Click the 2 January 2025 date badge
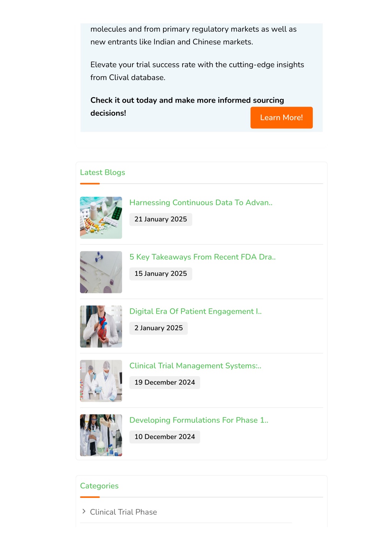Image resolution: width=392 pixels, height=555 pixels. pos(158,328)
